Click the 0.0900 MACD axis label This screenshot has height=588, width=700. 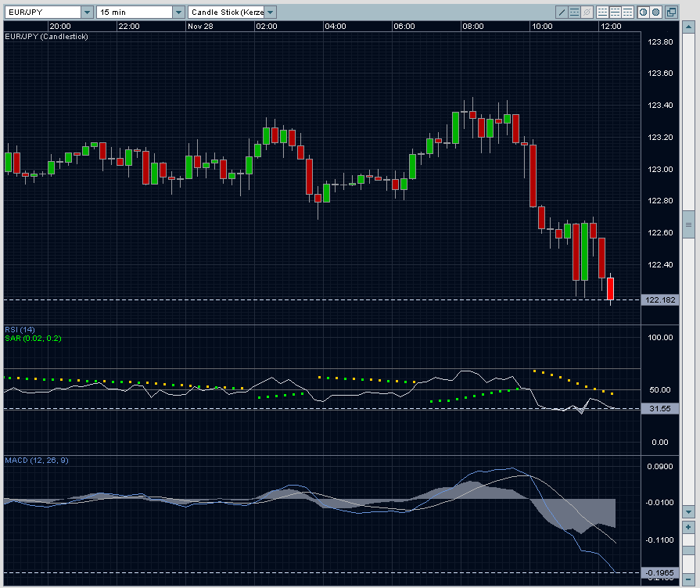pos(660,467)
